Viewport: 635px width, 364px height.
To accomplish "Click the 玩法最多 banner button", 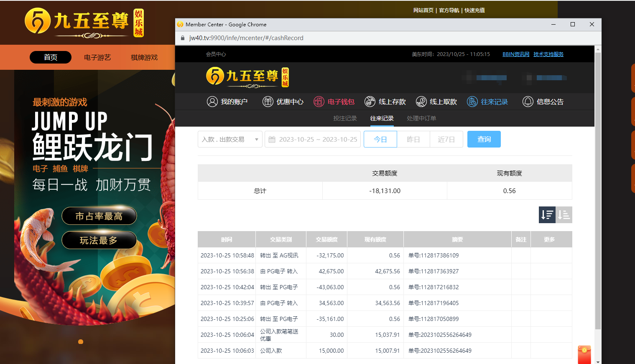I will click(x=99, y=240).
